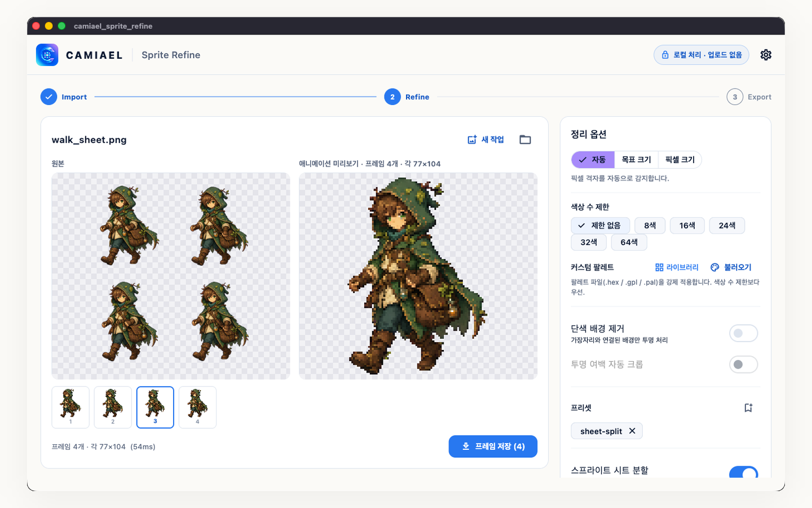Limit colors to 64색
Image resolution: width=812 pixels, height=508 pixels.
[x=629, y=242]
